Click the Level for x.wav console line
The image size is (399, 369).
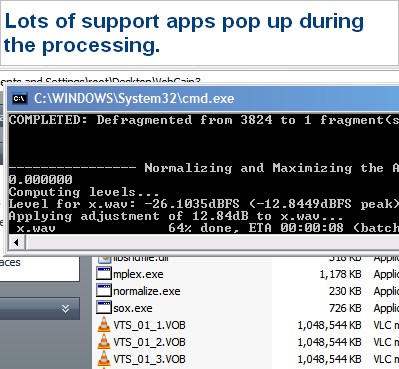tap(204, 204)
